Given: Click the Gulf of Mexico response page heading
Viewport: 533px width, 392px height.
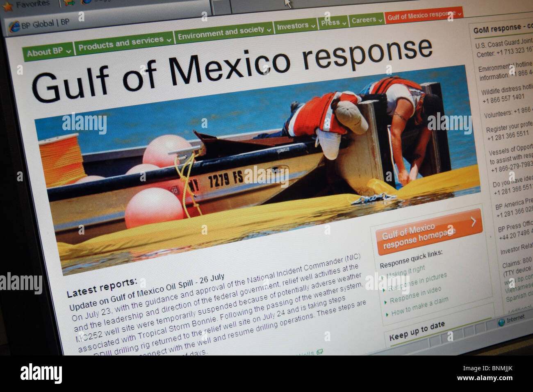Looking at the screenshot, I should (232, 69).
